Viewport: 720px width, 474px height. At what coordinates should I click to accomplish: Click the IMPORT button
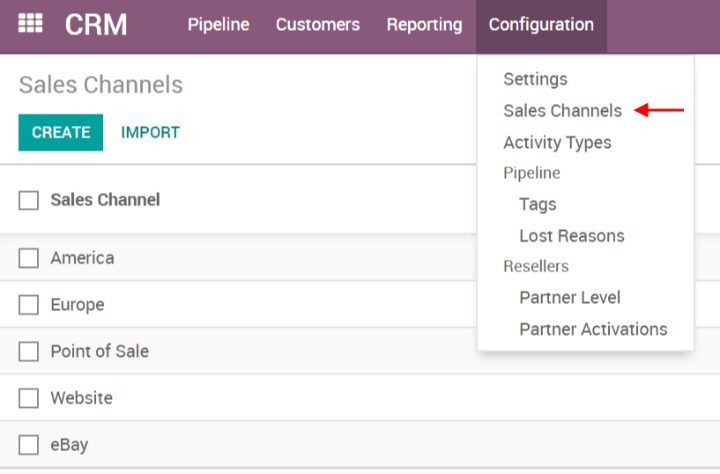coord(150,132)
